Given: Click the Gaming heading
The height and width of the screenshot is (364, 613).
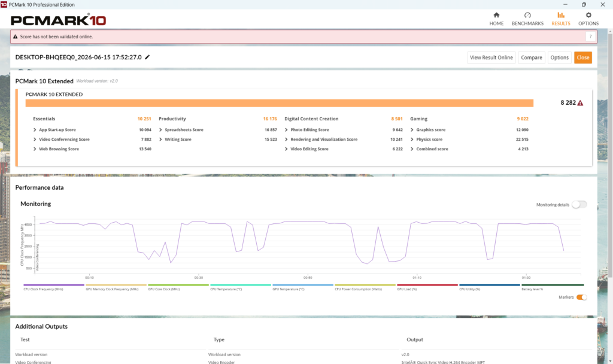Looking at the screenshot, I should tap(418, 119).
